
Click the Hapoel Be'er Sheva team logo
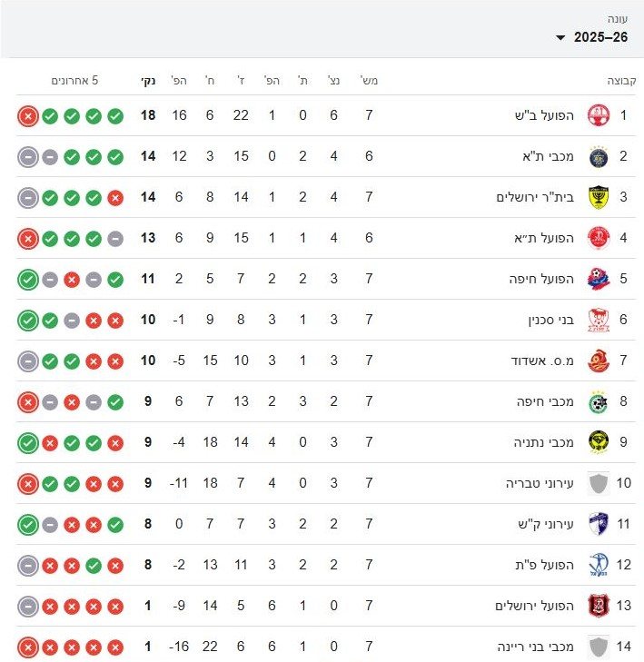598,115
